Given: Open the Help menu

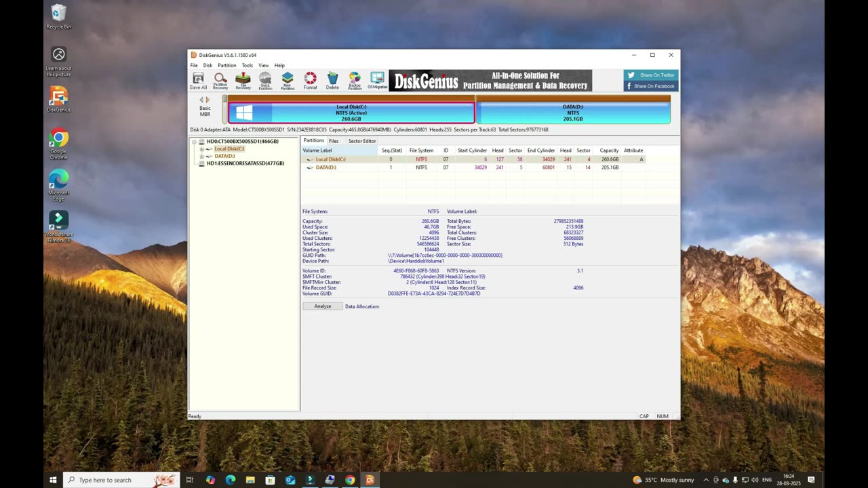Looking at the screenshot, I should click(279, 66).
